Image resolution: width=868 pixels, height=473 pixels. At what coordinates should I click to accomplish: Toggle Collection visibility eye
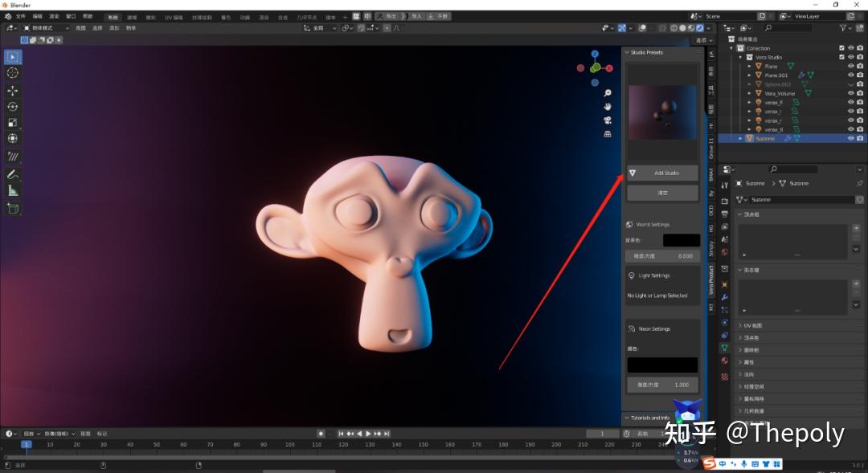click(851, 48)
